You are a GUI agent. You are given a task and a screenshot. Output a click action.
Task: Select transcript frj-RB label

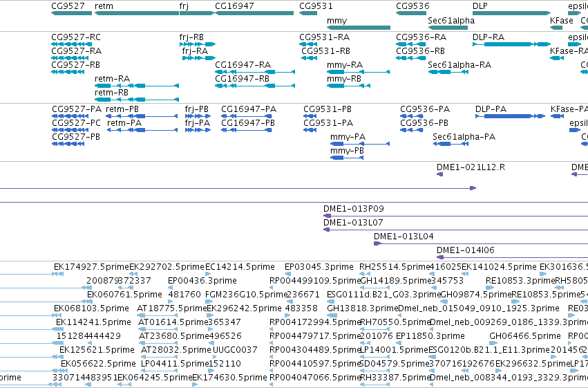click(x=191, y=37)
